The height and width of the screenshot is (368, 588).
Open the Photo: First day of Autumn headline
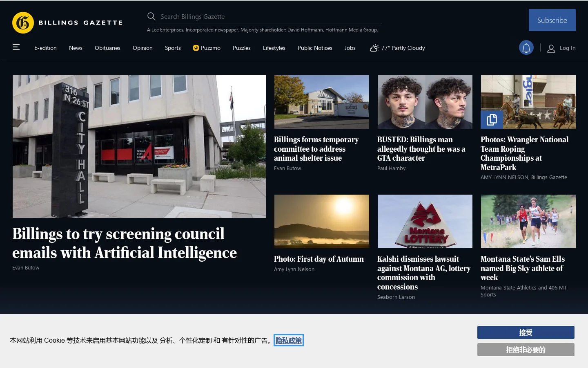pos(319,259)
